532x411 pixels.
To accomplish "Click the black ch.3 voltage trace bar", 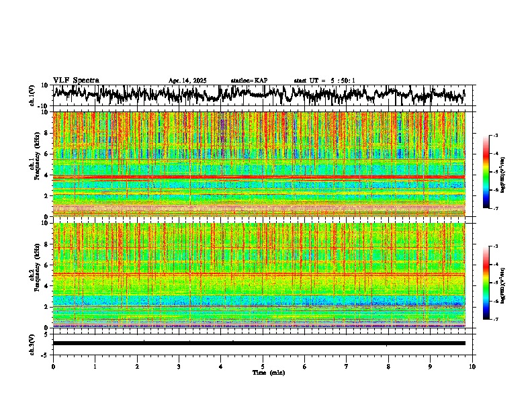I will click(x=259, y=343).
